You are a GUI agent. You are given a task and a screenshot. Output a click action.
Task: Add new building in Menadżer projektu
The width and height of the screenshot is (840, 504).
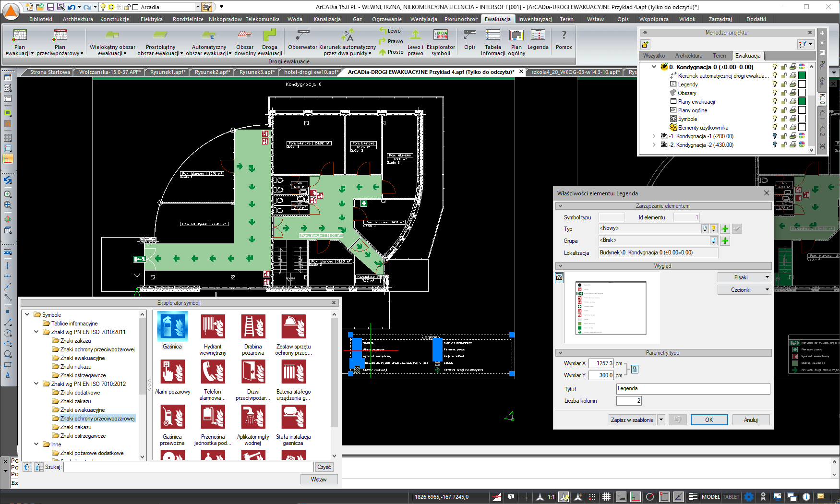(x=645, y=44)
